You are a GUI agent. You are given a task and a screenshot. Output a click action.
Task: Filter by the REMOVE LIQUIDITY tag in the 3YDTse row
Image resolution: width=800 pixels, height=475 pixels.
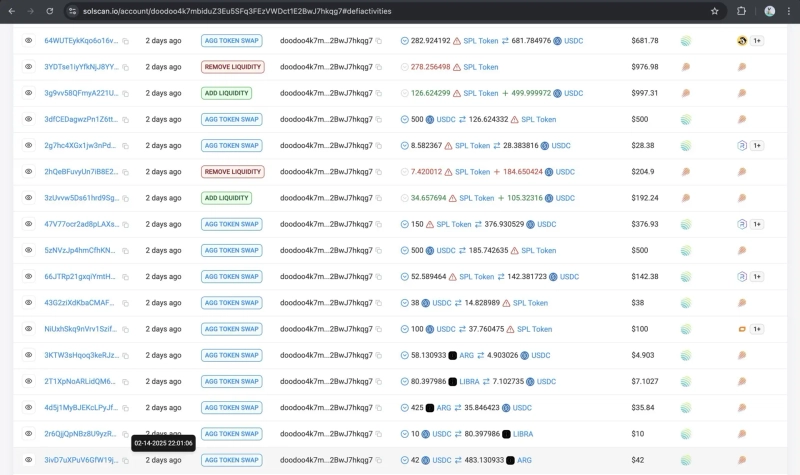pyautogui.click(x=232, y=67)
